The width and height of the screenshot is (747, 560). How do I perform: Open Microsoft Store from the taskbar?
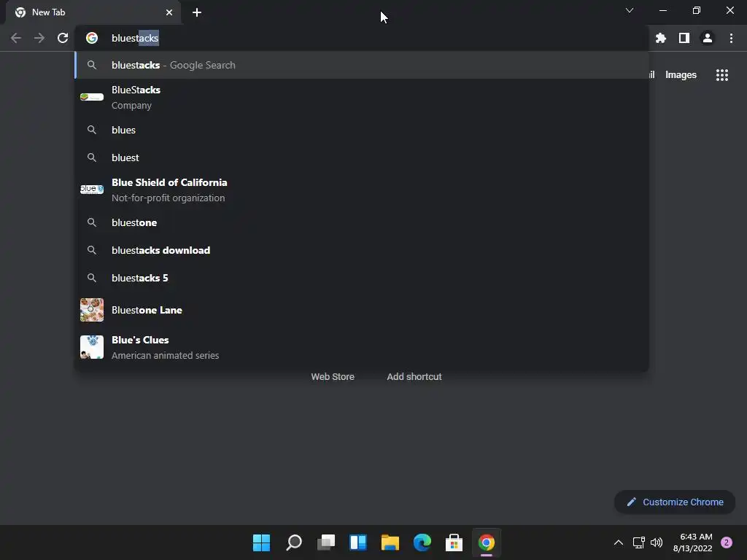(454, 542)
